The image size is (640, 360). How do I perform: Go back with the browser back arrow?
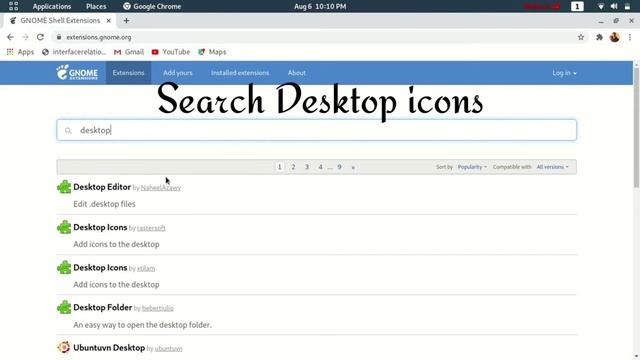click(x=10, y=37)
